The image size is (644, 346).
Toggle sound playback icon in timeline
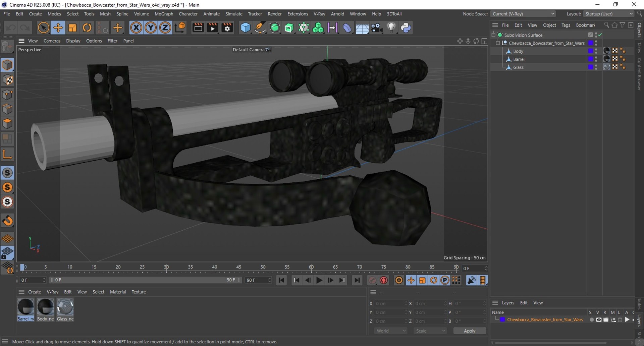(x=471, y=280)
